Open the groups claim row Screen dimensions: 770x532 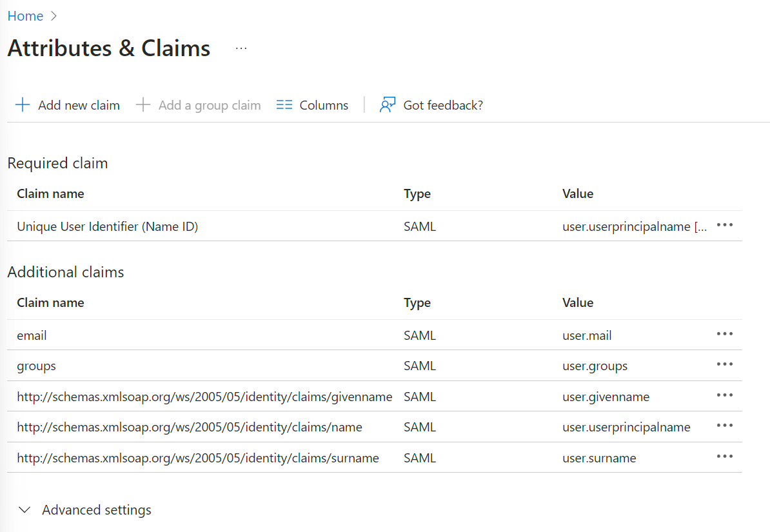point(37,366)
